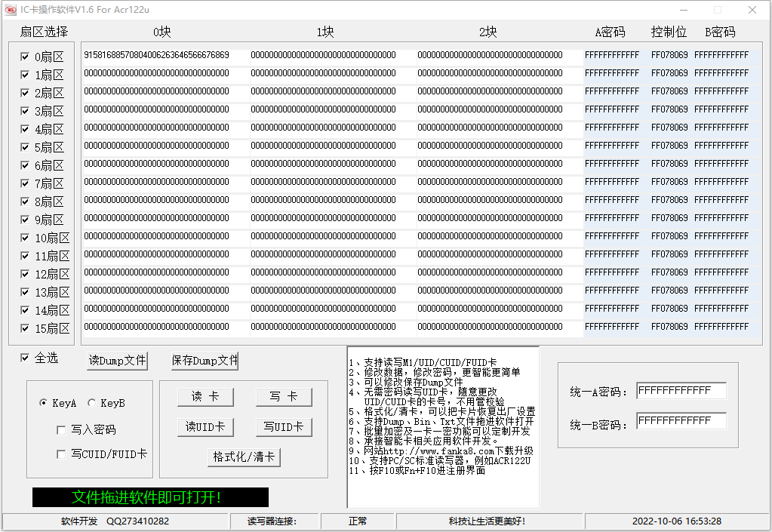Screen dimensions: 772x532
Task: Click the 统一B密码 input field
Action: coord(681,421)
